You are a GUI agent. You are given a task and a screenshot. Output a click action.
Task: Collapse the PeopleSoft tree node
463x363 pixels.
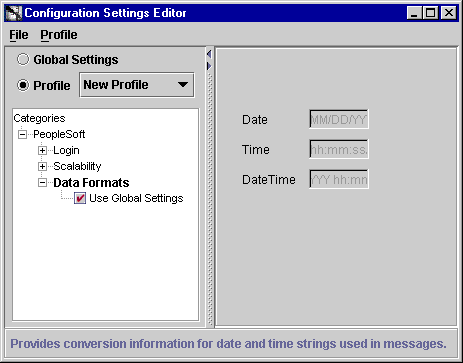point(22,135)
